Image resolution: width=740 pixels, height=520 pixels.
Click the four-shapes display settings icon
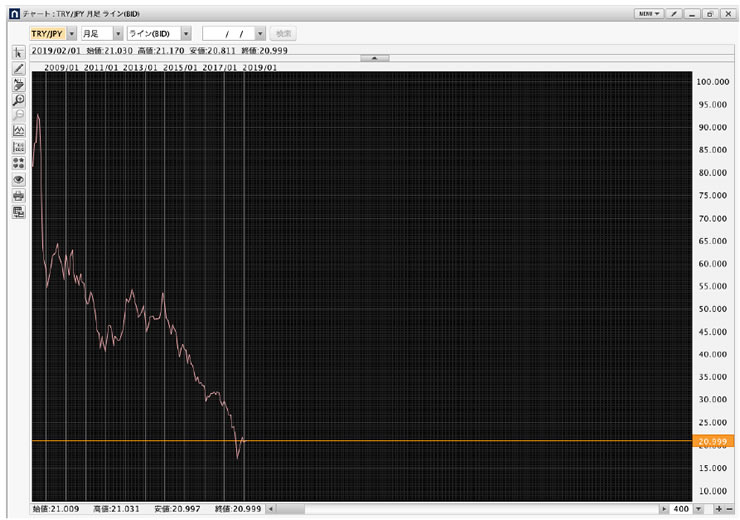[x=18, y=163]
